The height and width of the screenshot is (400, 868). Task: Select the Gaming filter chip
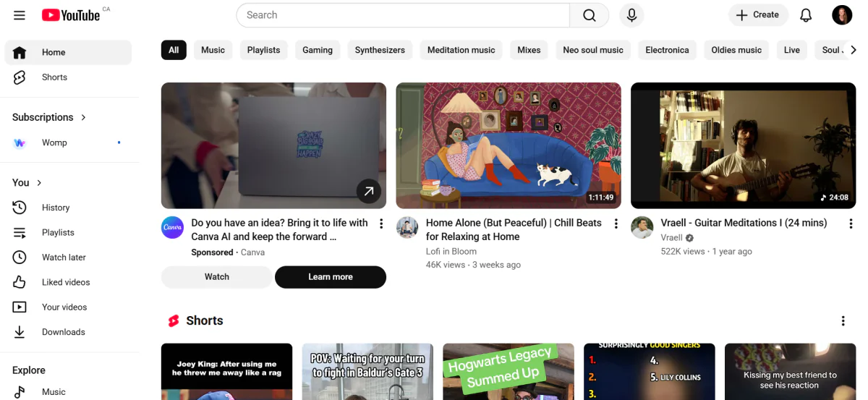318,50
